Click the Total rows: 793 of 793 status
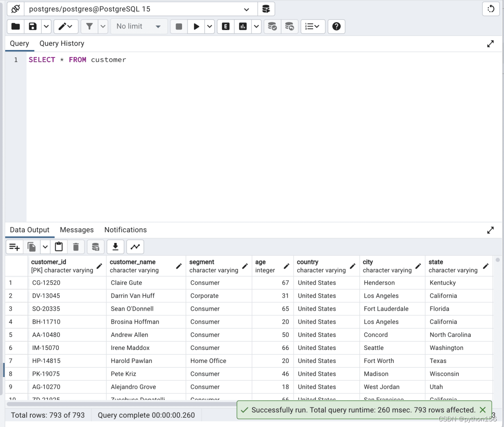Screen dimensions: 504x427 (x=48, y=415)
